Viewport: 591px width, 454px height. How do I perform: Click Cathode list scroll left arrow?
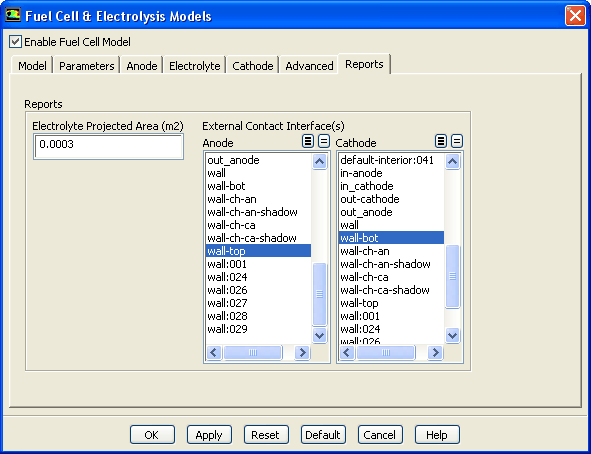347,353
